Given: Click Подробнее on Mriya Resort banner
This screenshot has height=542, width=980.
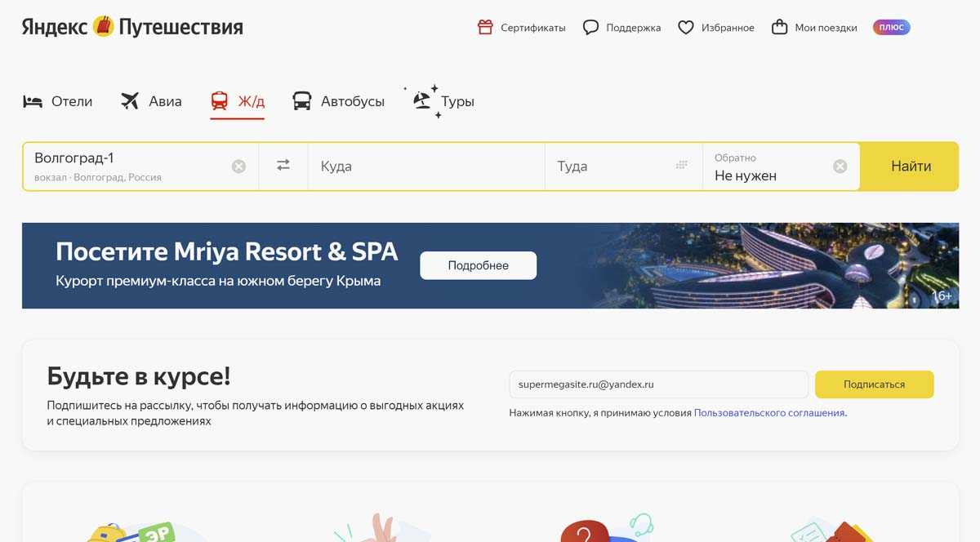Looking at the screenshot, I should [479, 265].
